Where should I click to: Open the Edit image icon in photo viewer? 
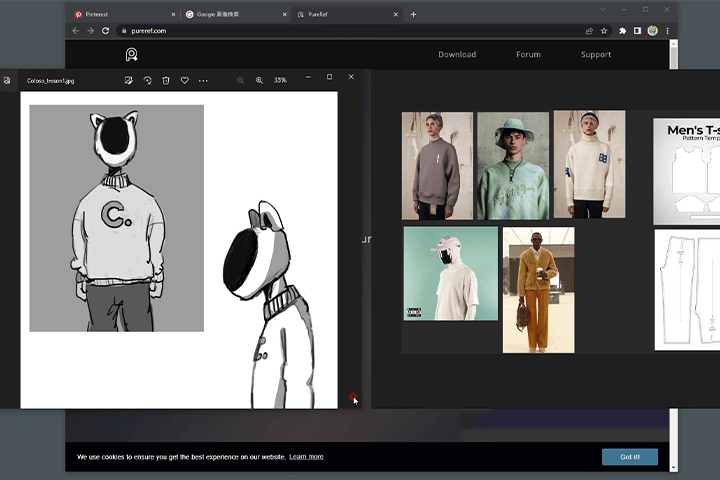pyautogui.click(x=129, y=80)
